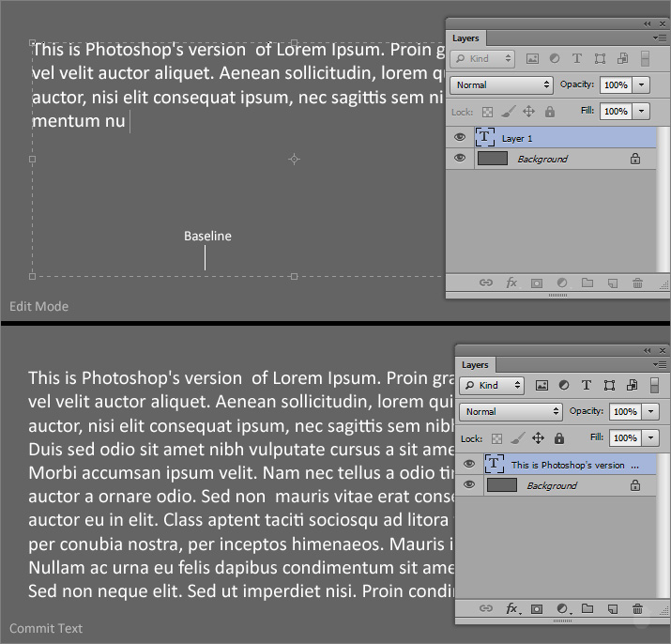The width and height of the screenshot is (671, 644).
Task: Click lock position icon in Commit Text panel
Action: click(538, 438)
